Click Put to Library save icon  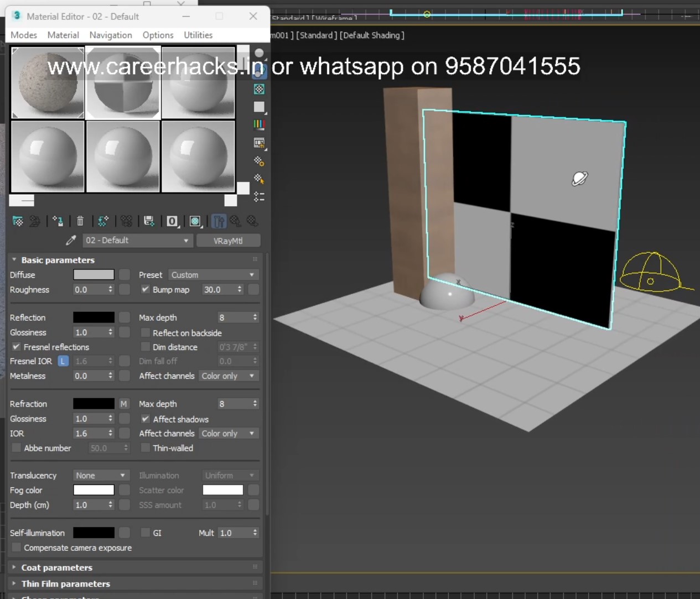click(x=149, y=221)
